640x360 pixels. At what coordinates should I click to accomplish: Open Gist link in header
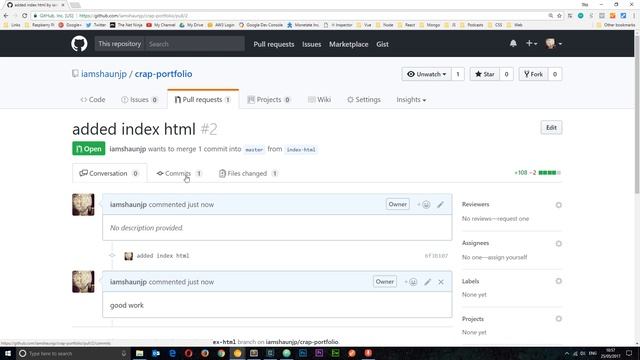coord(382,44)
